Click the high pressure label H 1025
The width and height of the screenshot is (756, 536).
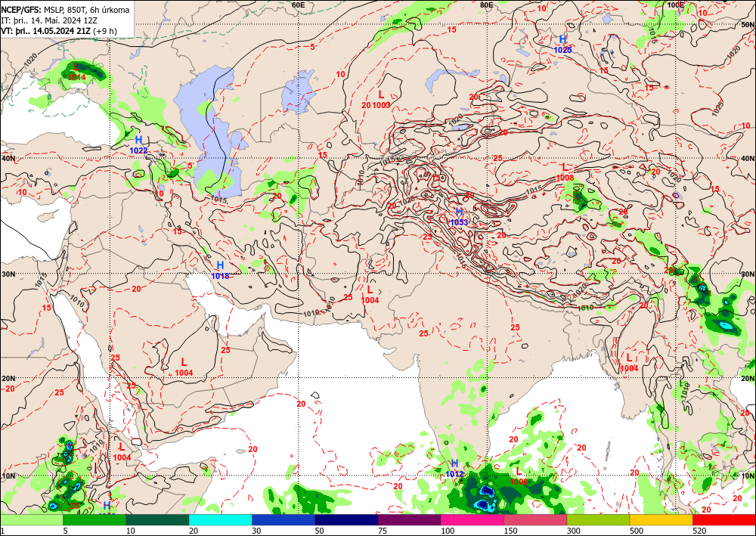tap(562, 44)
